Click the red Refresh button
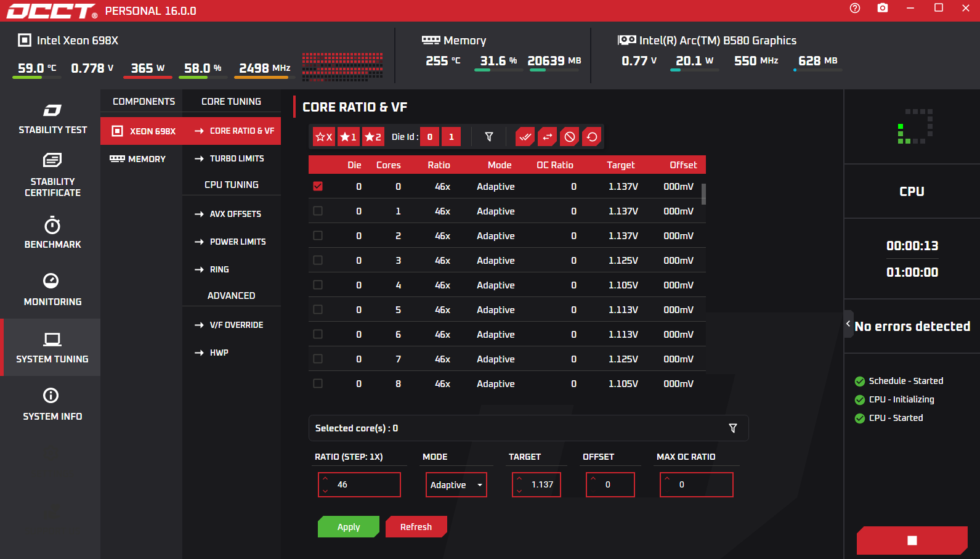This screenshot has height=559, width=980. (416, 527)
